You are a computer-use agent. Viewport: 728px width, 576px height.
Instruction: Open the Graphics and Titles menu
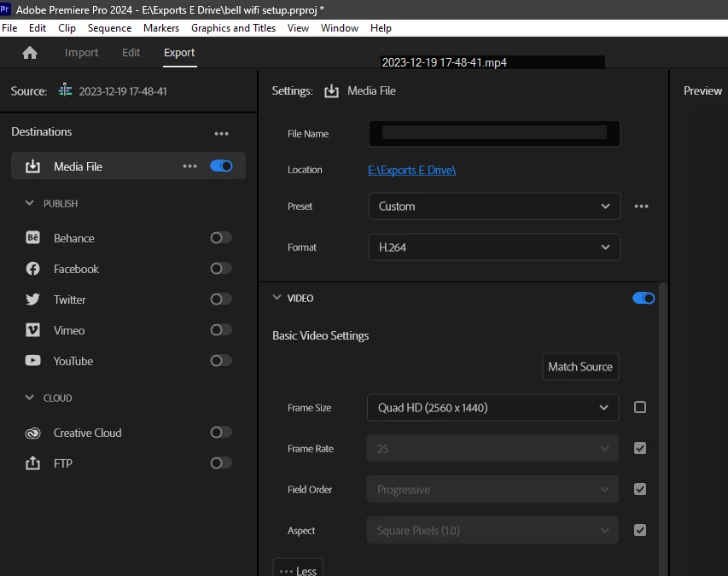tap(233, 28)
